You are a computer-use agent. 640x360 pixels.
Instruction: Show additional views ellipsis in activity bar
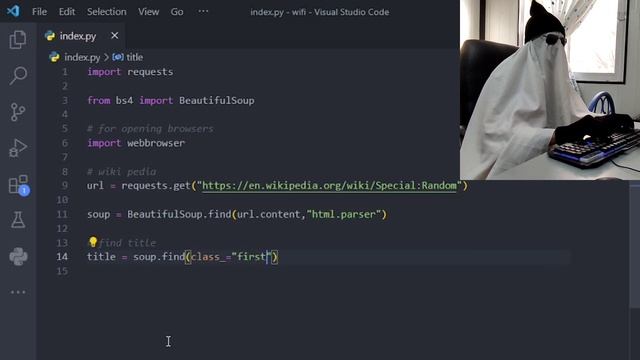click(x=18, y=292)
